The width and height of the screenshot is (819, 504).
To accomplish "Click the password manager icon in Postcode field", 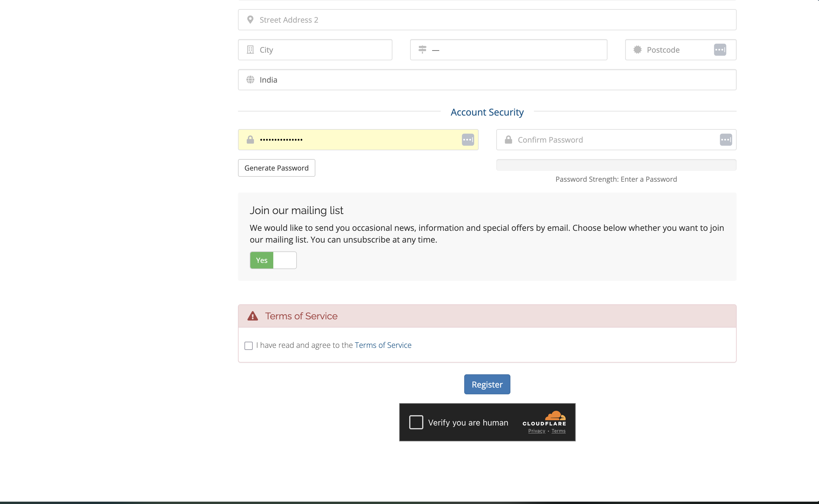I will point(720,50).
